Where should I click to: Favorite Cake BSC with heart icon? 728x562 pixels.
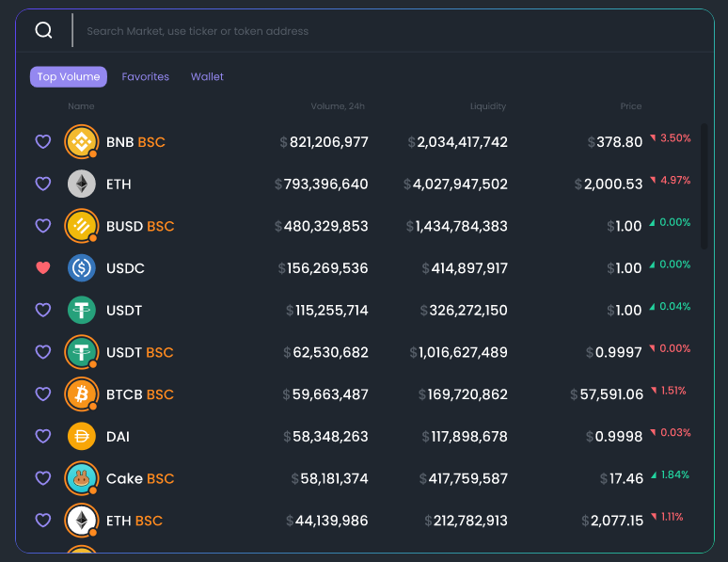click(x=43, y=478)
